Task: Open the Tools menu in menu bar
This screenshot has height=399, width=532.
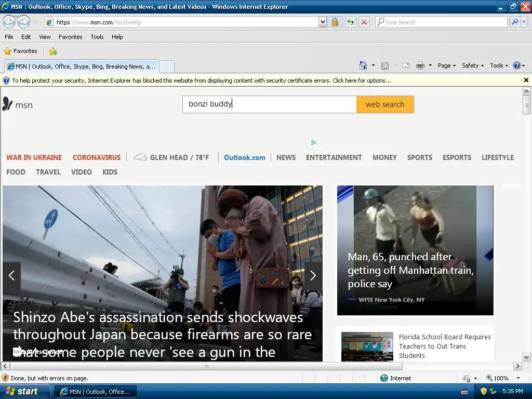Action: click(97, 37)
